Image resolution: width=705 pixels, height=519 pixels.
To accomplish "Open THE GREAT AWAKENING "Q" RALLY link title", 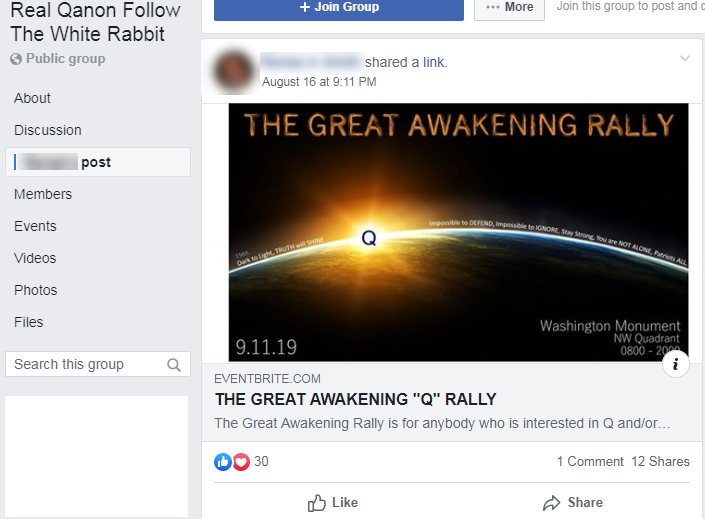I will click(x=356, y=399).
